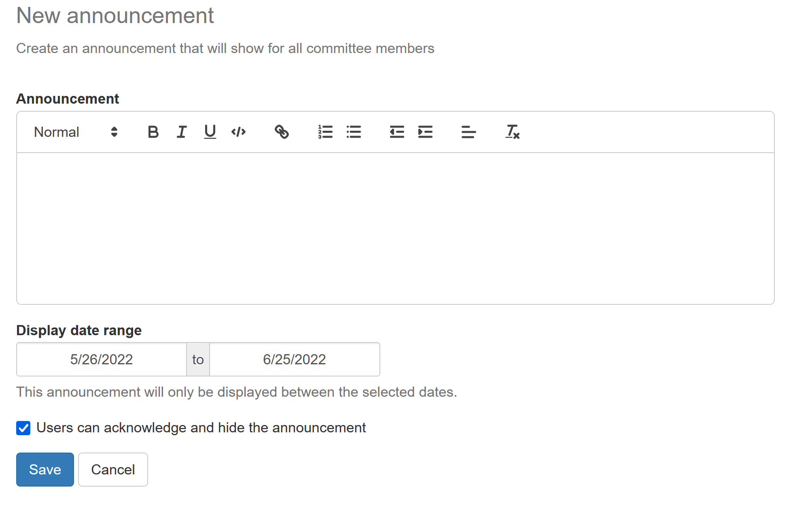
Task: Click the "to" date range separator
Action: (x=198, y=359)
